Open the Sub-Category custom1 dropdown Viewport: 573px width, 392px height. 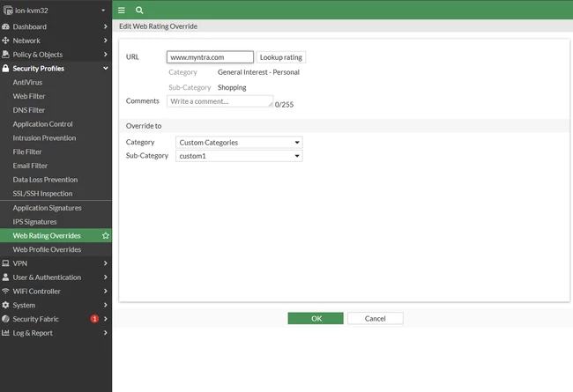(x=239, y=156)
